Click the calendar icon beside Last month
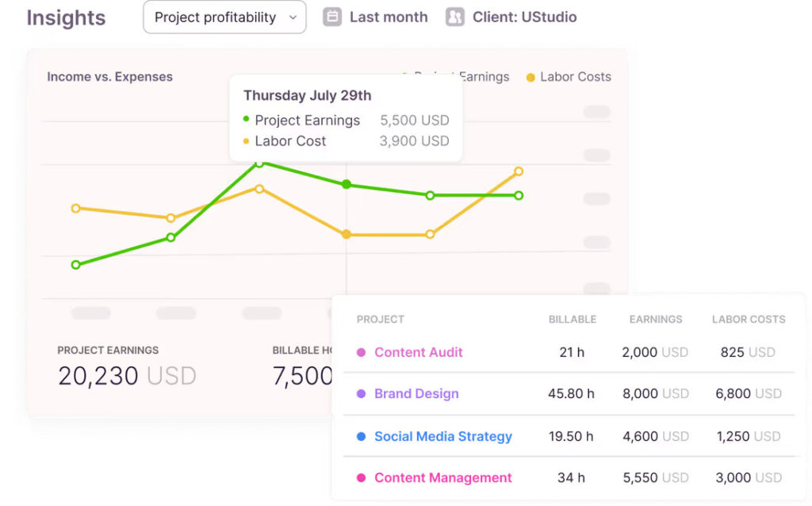The height and width of the screenshot is (506, 812). click(332, 17)
